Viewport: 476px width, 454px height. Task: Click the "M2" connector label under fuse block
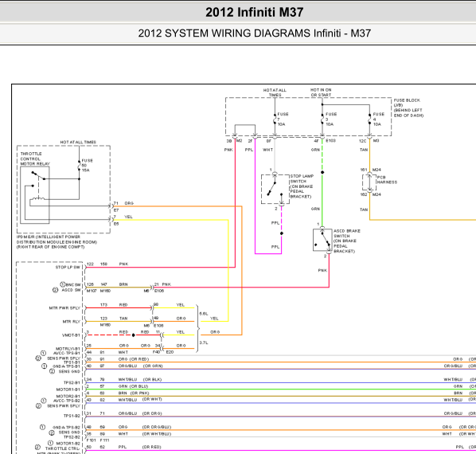click(x=240, y=141)
